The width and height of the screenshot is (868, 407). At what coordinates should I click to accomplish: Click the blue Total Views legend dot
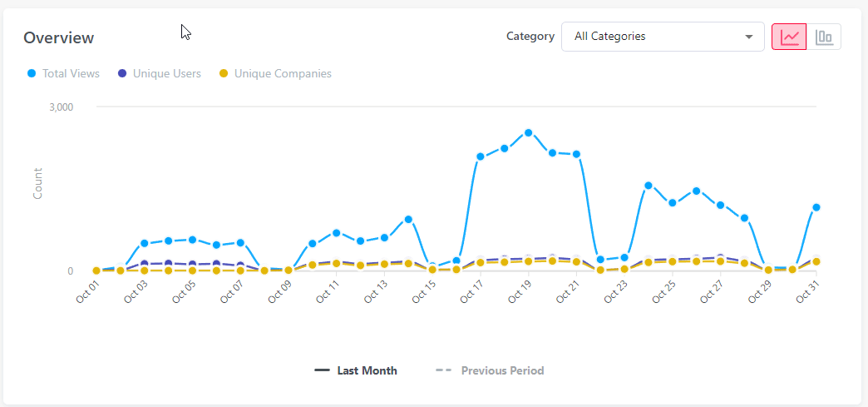32,73
